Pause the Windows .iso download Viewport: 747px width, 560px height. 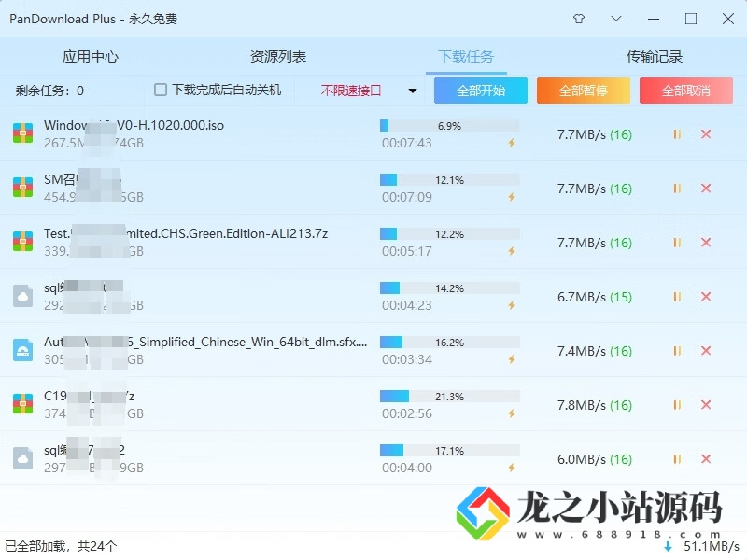(x=677, y=134)
